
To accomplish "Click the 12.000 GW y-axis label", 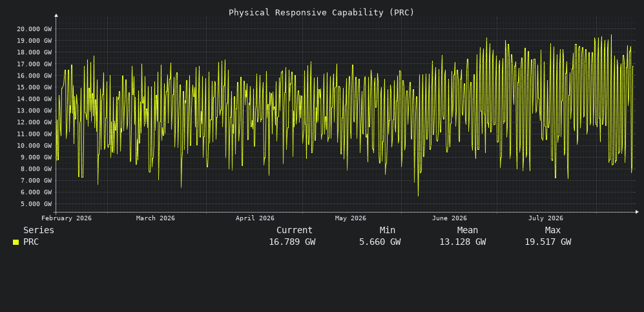I will (34, 122).
